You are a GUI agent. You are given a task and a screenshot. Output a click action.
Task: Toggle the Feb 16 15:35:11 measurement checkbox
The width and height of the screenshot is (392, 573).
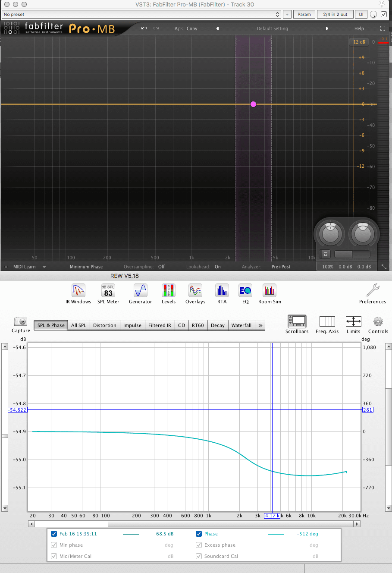pos(54,534)
